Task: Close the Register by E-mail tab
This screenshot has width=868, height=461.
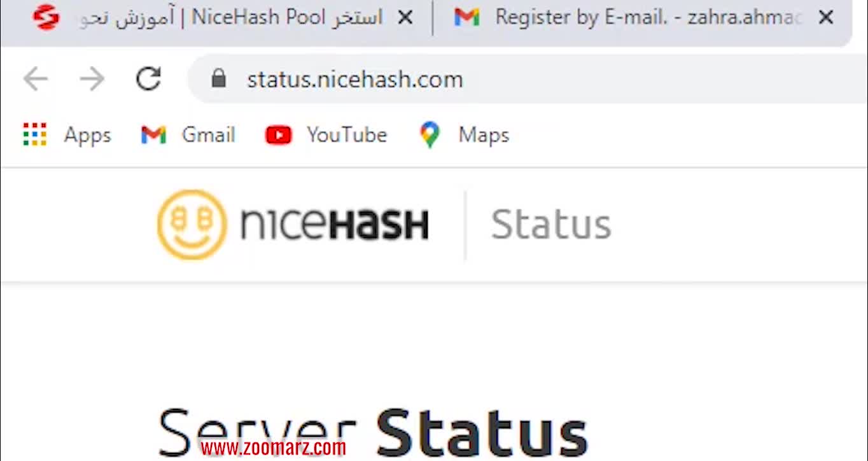Action: pos(826,18)
